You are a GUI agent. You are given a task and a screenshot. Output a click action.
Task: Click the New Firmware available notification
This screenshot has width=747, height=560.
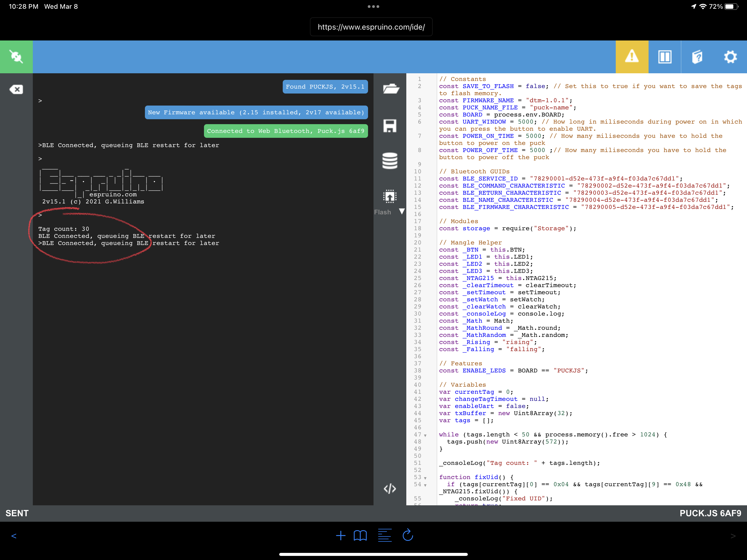[x=256, y=112]
